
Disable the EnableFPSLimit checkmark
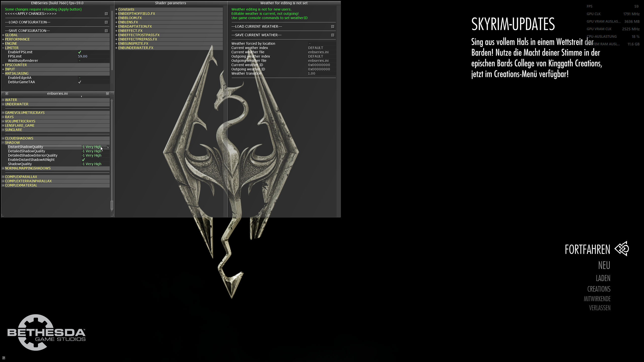coord(80,52)
